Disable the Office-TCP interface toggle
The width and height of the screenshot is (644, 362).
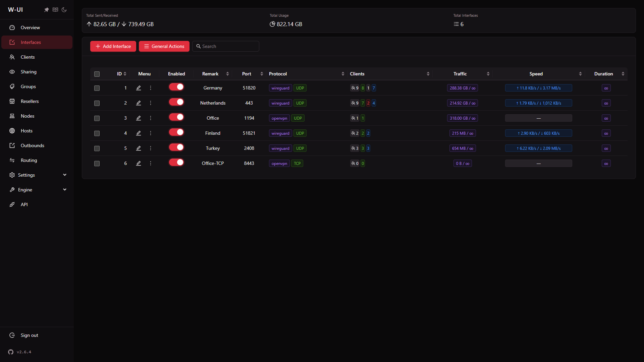(176, 163)
